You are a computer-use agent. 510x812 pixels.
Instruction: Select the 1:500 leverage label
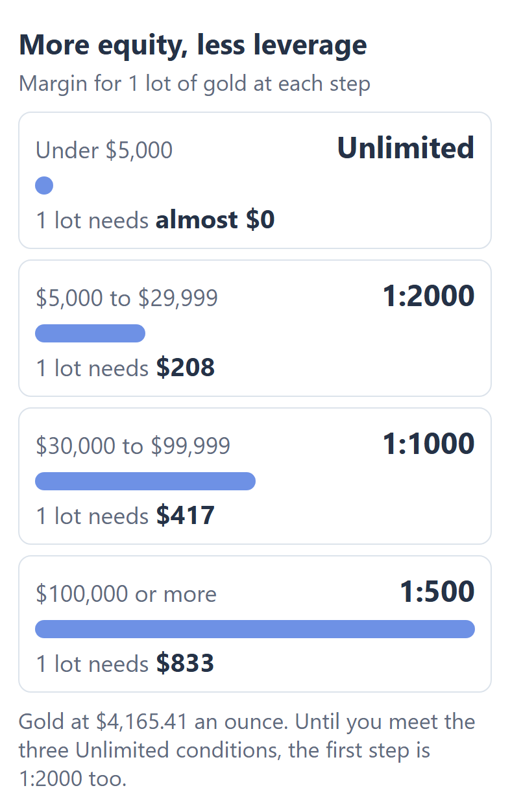click(437, 591)
